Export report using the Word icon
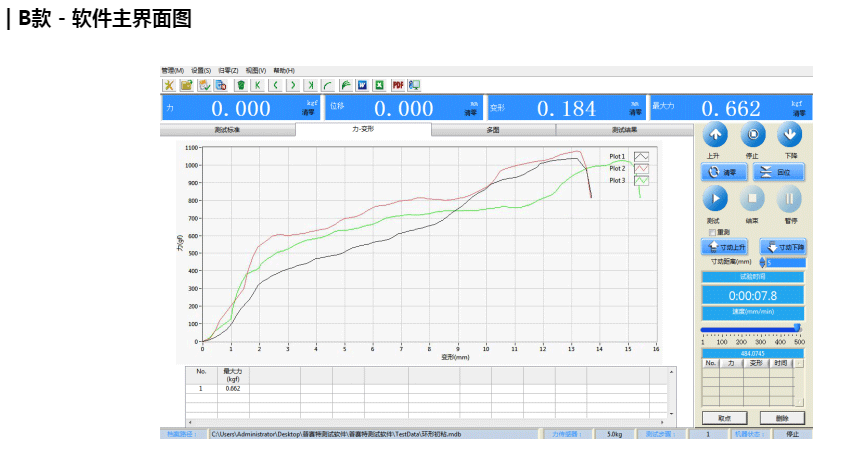 [x=363, y=85]
